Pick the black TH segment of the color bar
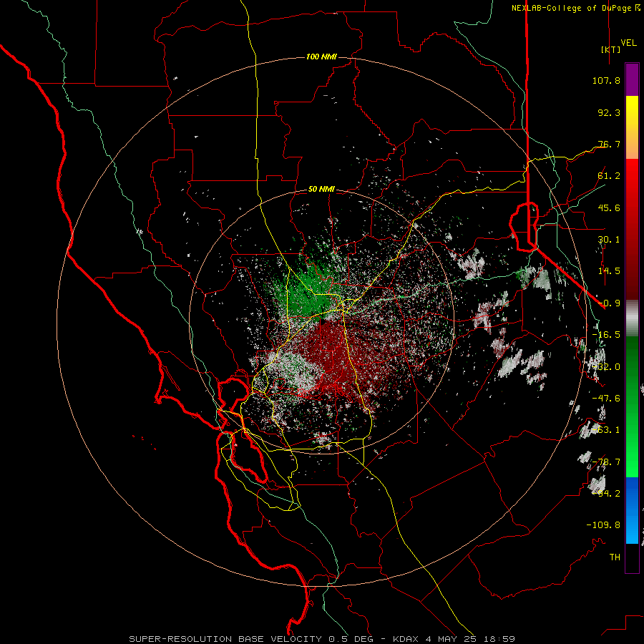644x644 pixels. [x=632, y=557]
